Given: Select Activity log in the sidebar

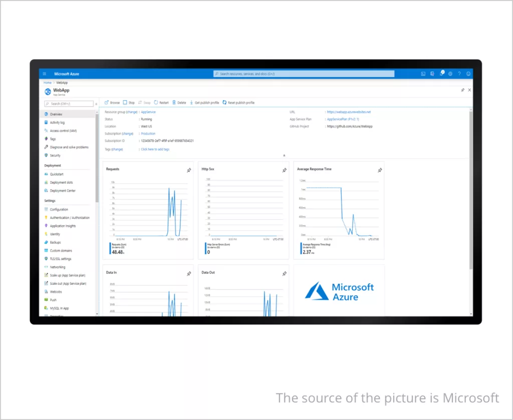Looking at the screenshot, I should [57, 123].
